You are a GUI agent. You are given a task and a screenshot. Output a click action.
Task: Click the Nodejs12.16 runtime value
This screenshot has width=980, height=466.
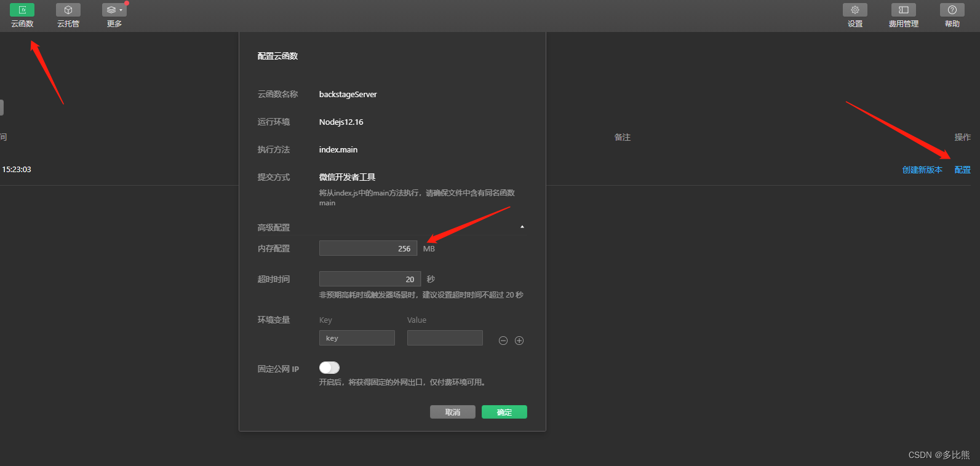click(x=341, y=122)
